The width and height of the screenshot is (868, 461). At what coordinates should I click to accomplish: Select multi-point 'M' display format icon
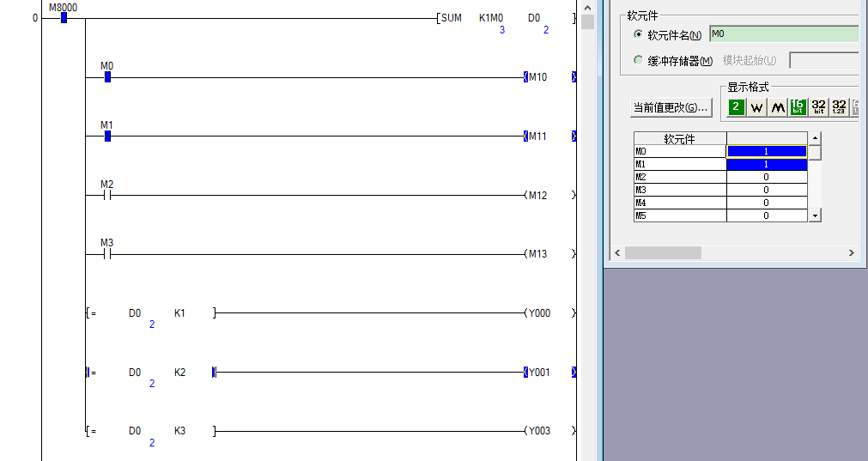[777, 106]
